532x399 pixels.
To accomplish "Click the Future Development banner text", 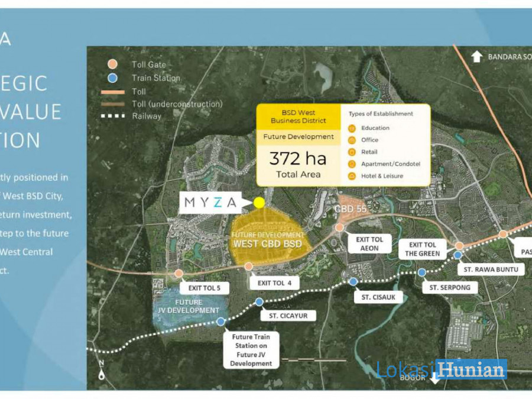I will click(x=299, y=137).
